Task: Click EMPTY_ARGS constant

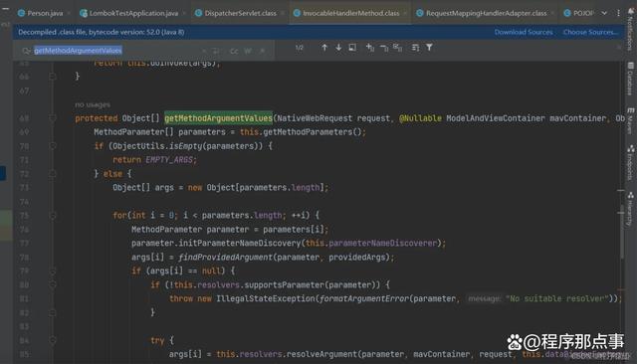Action: (169, 160)
